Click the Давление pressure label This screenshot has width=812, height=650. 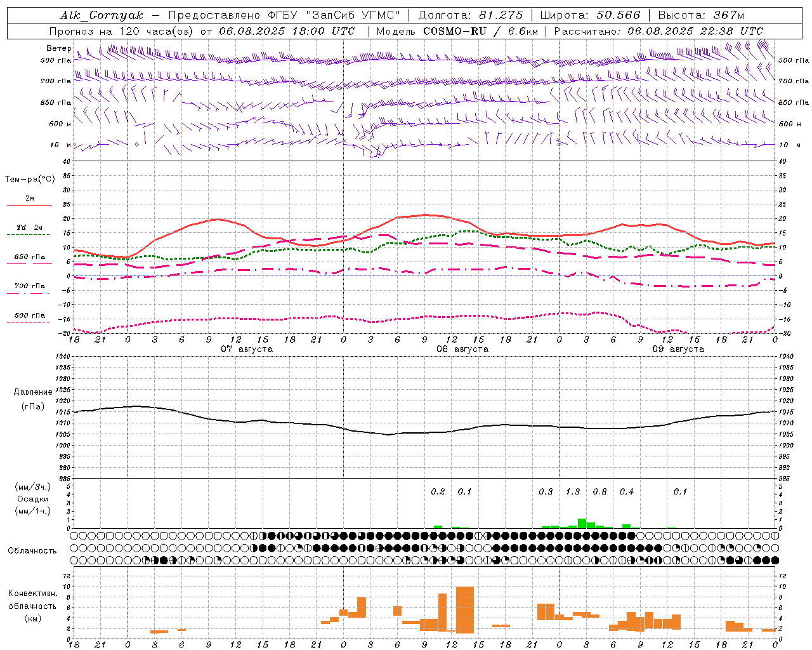click(33, 392)
